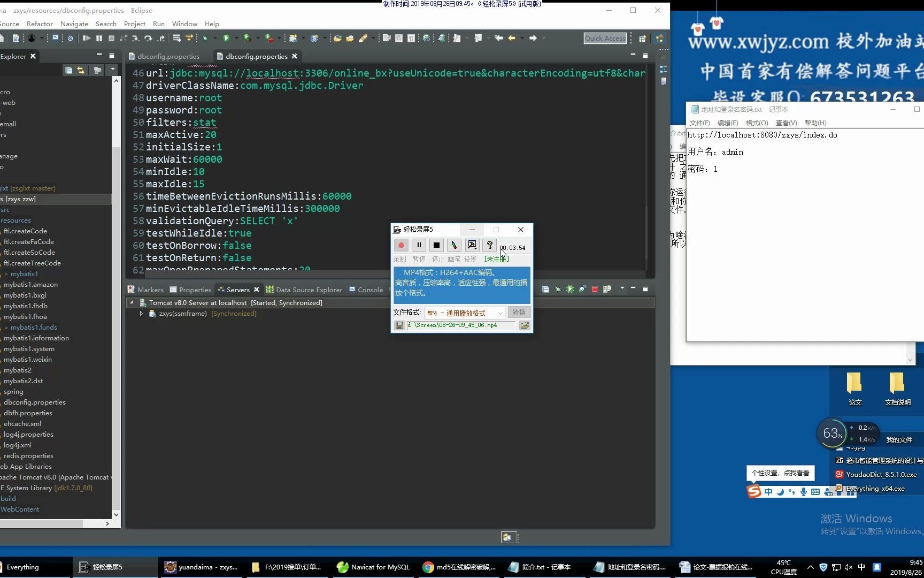Open the Refactor menu
The width and height of the screenshot is (924, 578).
(x=40, y=24)
